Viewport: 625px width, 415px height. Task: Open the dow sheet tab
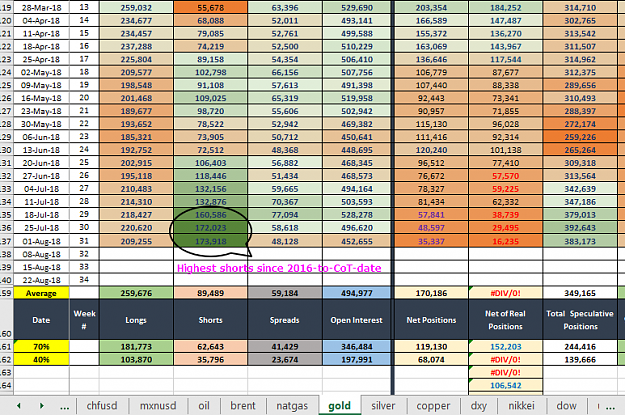pyautogui.click(x=566, y=406)
